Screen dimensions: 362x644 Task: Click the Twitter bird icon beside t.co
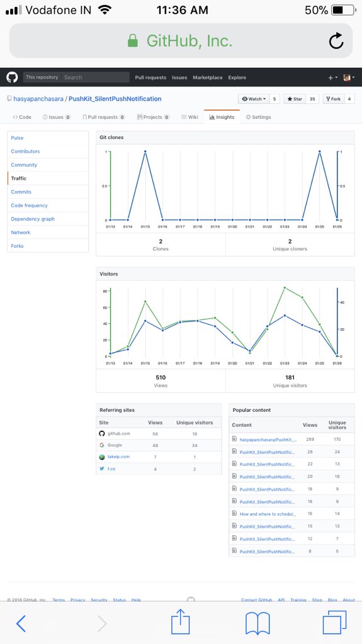(x=102, y=469)
